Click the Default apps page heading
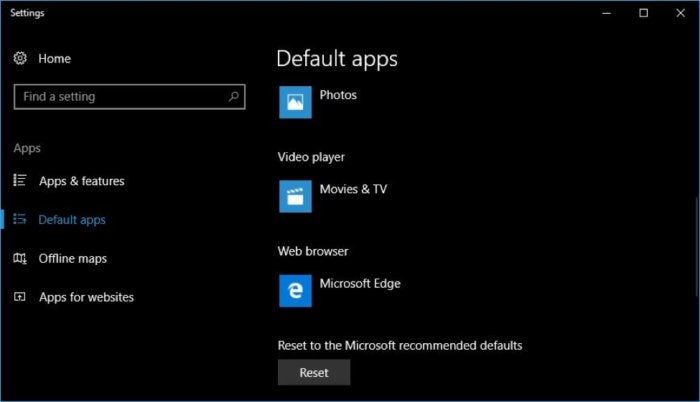 coord(337,59)
